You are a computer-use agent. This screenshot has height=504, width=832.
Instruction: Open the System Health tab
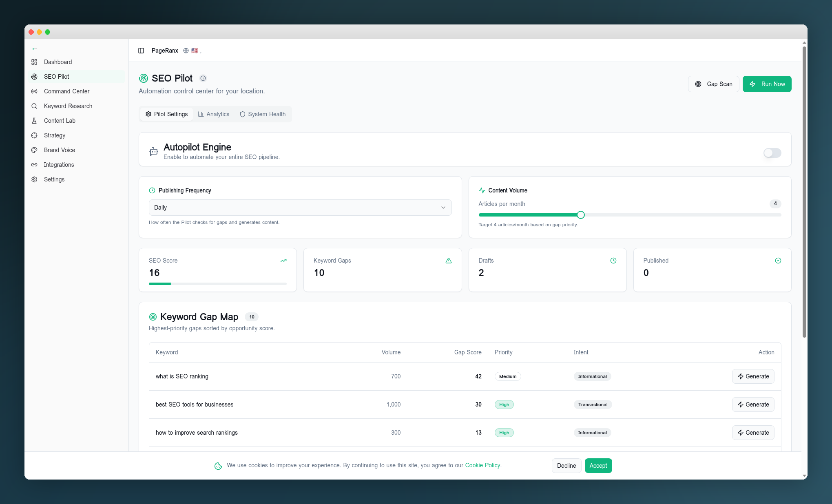point(263,114)
